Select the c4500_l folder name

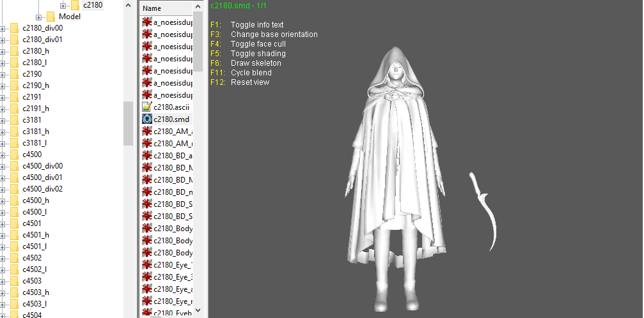coord(35,212)
